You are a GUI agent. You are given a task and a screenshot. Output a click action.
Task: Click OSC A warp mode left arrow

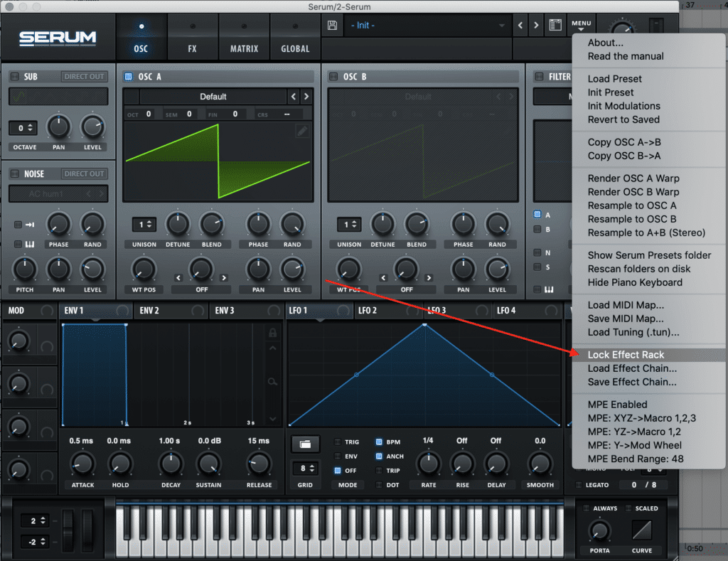178,278
